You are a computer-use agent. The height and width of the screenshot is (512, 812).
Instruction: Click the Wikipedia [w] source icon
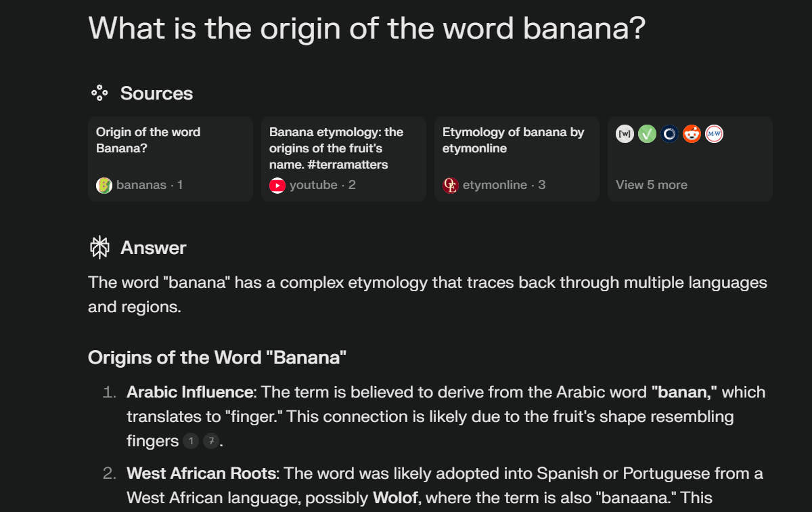(625, 134)
